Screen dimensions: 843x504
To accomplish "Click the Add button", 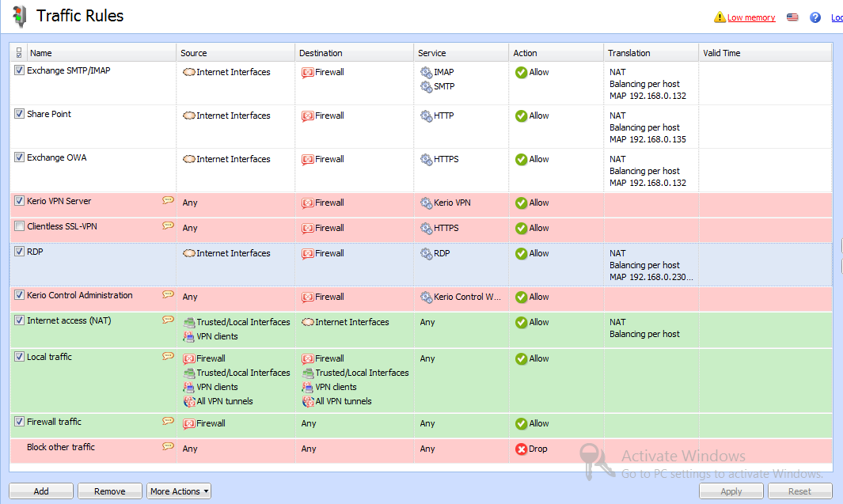I will click(x=41, y=491).
